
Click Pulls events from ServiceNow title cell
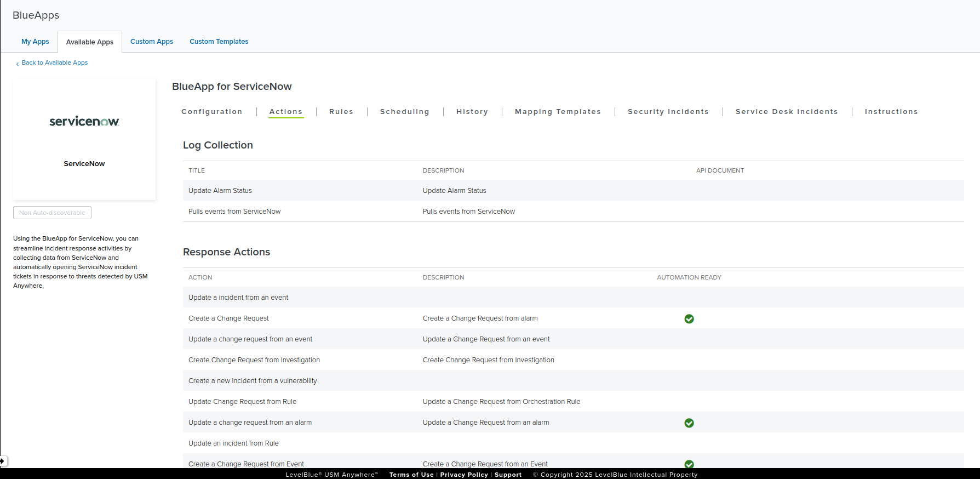(234, 212)
